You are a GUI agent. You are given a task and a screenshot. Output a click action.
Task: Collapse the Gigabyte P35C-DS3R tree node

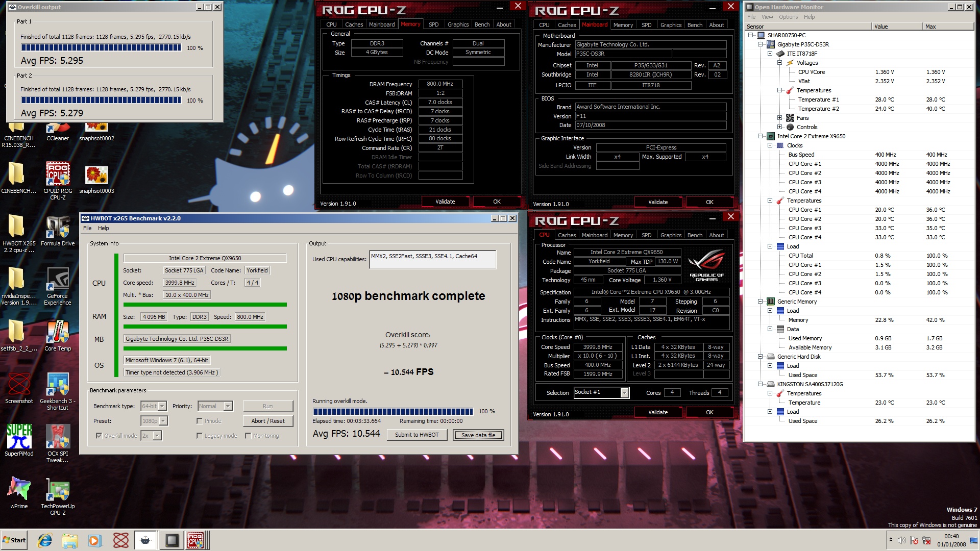(x=761, y=44)
